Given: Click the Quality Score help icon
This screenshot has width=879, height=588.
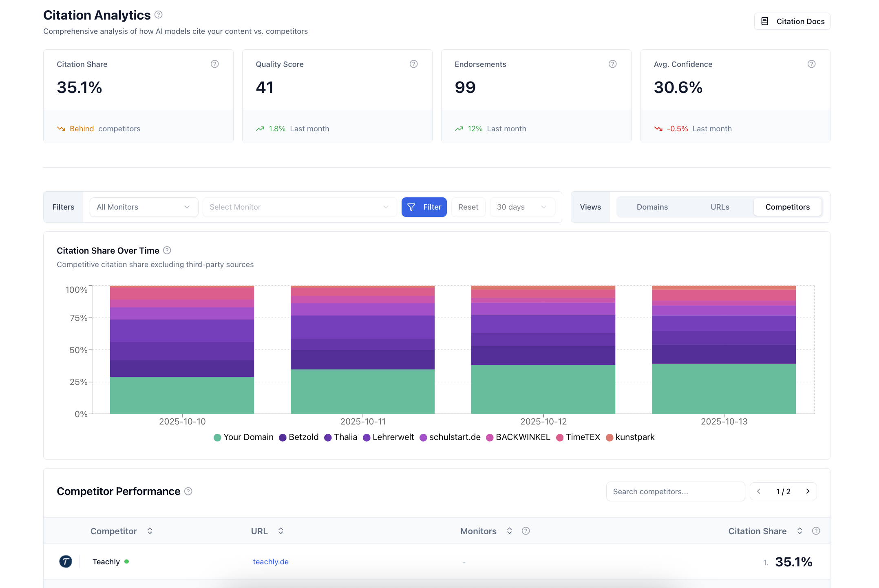Looking at the screenshot, I should 413,64.
